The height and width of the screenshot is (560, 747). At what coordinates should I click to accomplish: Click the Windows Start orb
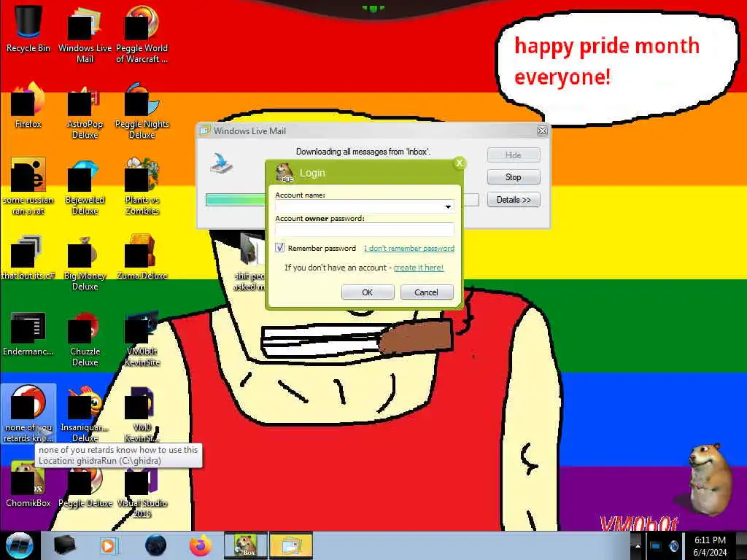pyautogui.click(x=19, y=545)
